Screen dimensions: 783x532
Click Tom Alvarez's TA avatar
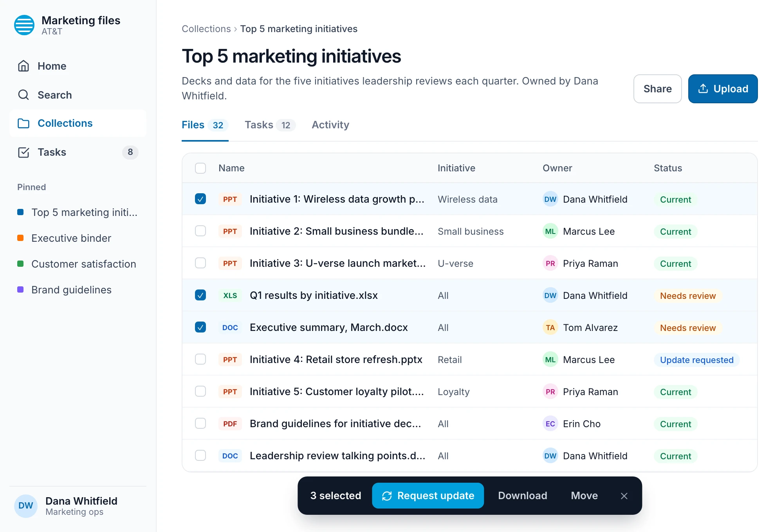[x=550, y=327]
